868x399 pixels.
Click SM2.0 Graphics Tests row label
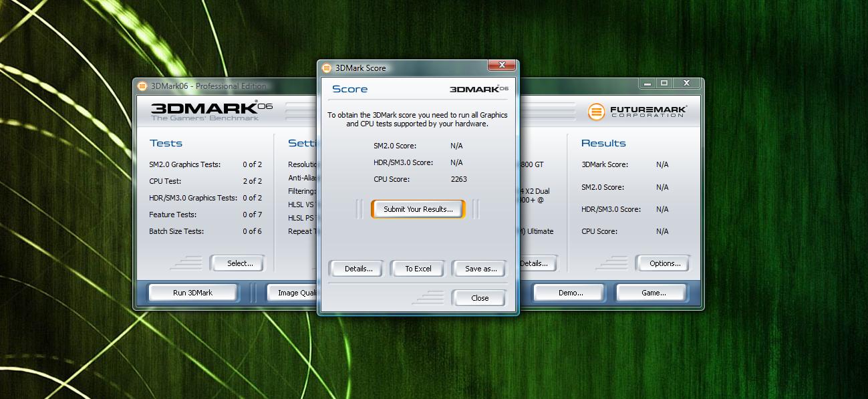tap(185, 164)
